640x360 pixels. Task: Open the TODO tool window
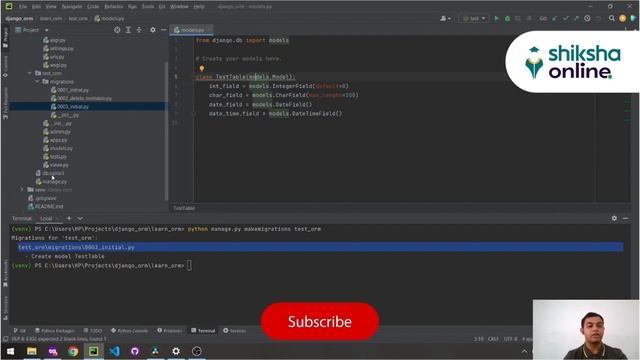pos(93,331)
